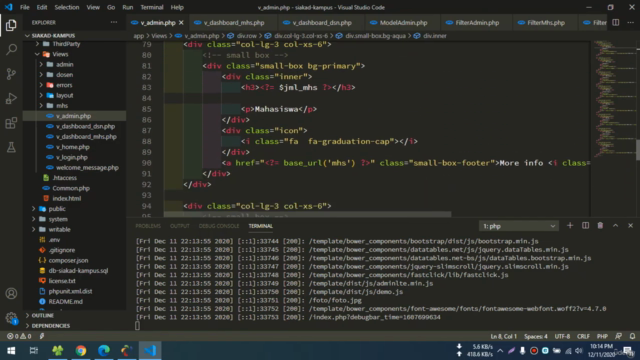This screenshot has height=360, width=640.
Task: Switch to OUTPUT panel tab
Action: pos(180,226)
